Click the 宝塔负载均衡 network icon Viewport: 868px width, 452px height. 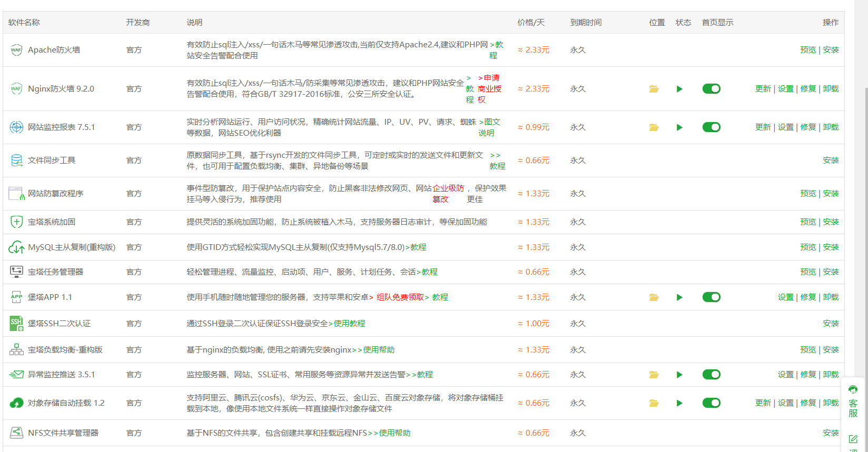pos(16,349)
